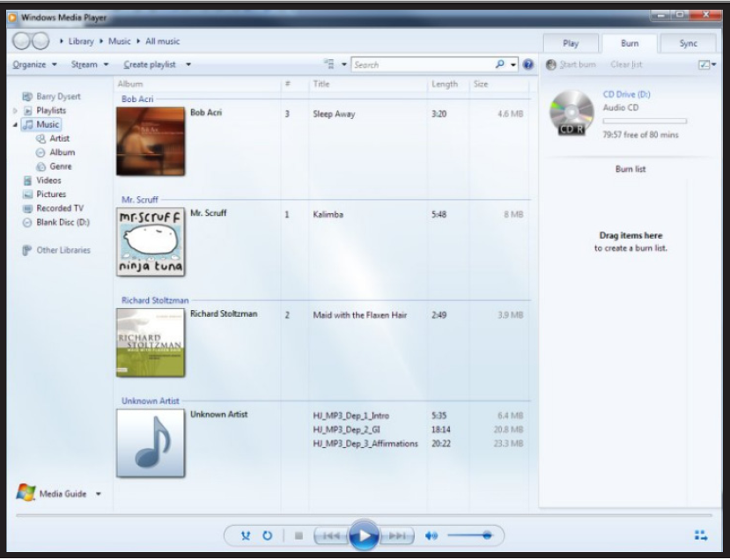Select Artist under Music
This screenshot has height=560, width=730.
tap(59, 138)
